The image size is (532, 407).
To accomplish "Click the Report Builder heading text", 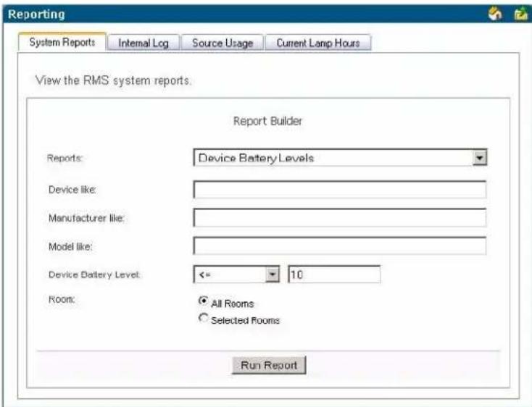I will (267, 121).
